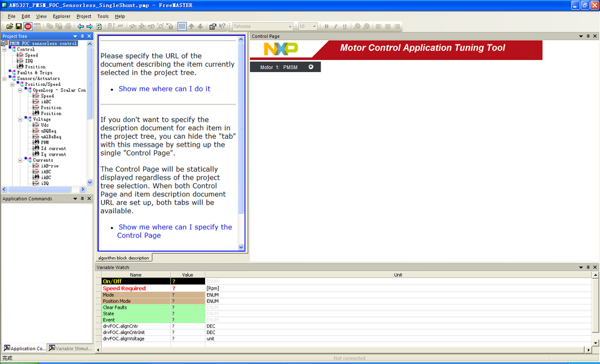Collapse the Position/Speed tree node
600x364 pixels.
12,84
